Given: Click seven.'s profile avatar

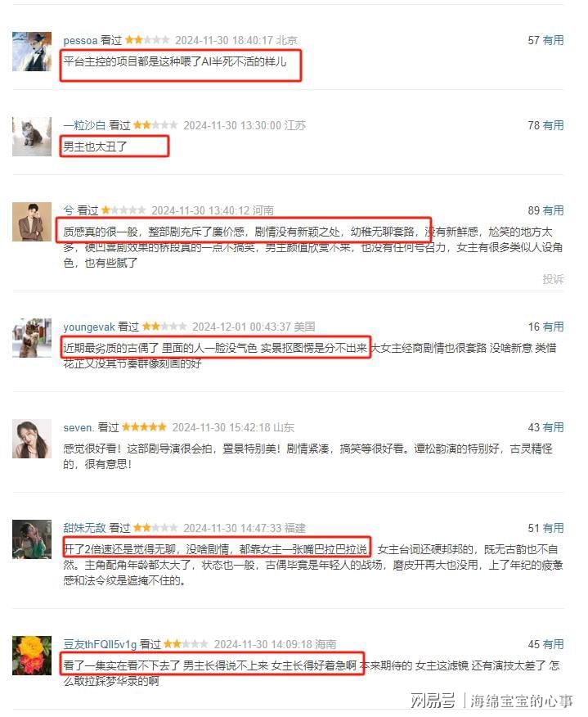Looking at the screenshot, I should [x=32, y=439].
